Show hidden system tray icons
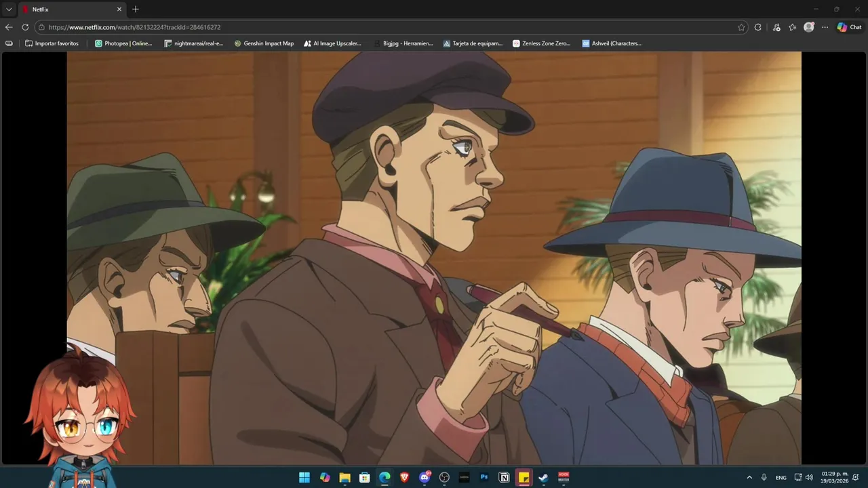The width and height of the screenshot is (868, 488). pos(749,477)
